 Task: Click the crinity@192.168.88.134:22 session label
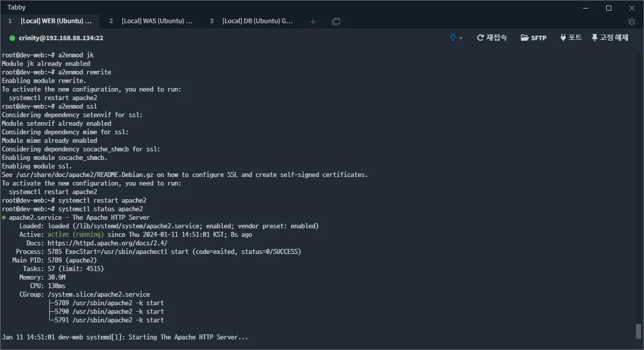pos(61,38)
